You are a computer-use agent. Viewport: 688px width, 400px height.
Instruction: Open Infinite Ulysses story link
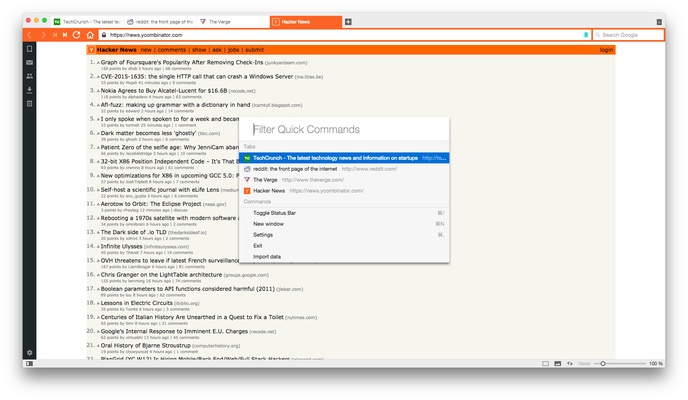pos(122,246)
